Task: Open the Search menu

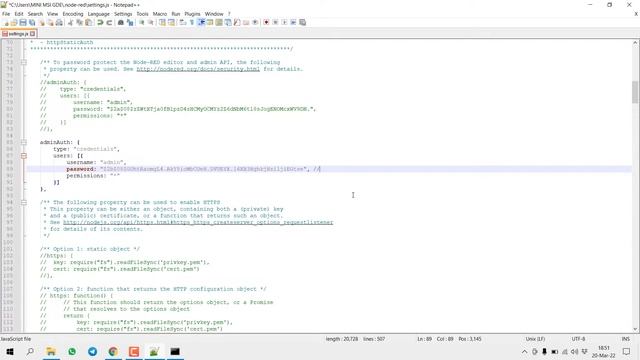Action: tap(35, 14)
